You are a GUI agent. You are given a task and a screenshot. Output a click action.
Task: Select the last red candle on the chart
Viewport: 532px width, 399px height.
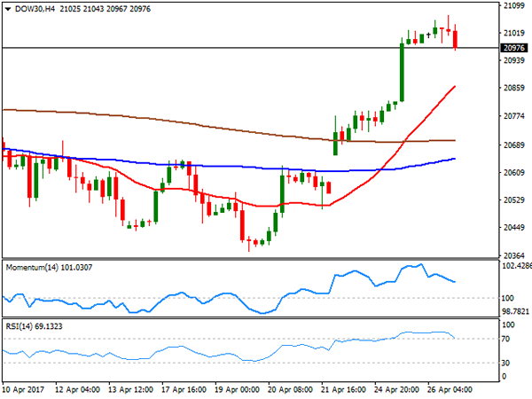[x=456, y=39]
